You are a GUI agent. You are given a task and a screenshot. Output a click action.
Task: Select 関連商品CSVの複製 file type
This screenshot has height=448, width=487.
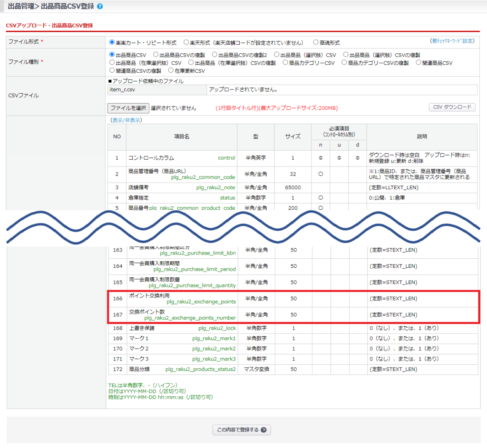tap(112, 70)
